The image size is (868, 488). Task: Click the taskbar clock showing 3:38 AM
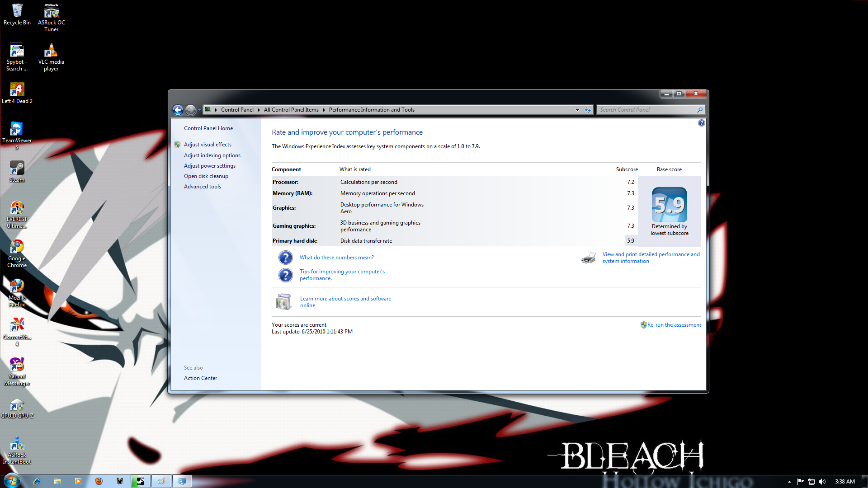coord(844,482)
